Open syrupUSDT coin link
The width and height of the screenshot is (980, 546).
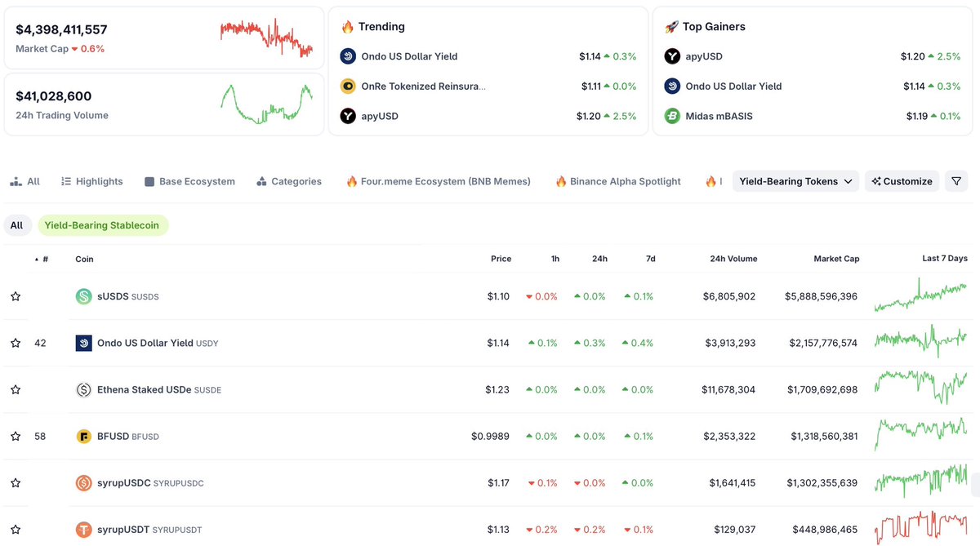[149, 530]
